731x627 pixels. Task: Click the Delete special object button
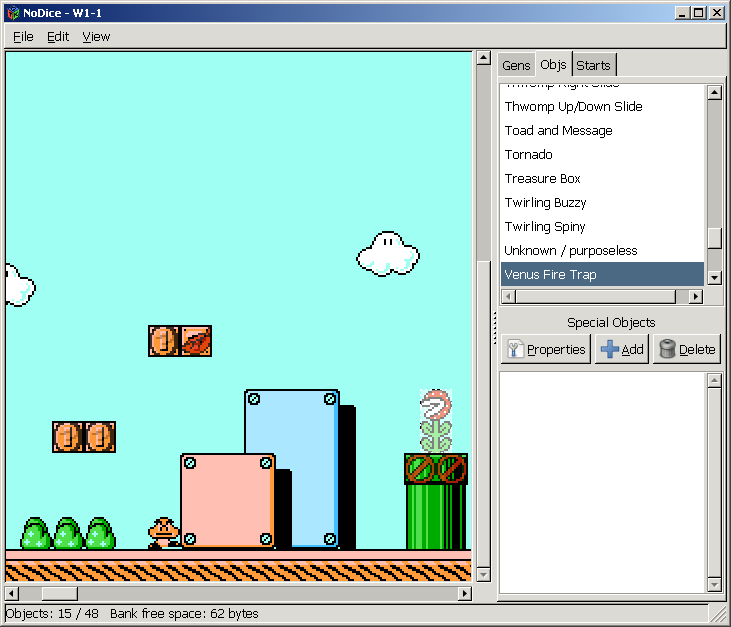pyautogui.click(x=687, y=349)
